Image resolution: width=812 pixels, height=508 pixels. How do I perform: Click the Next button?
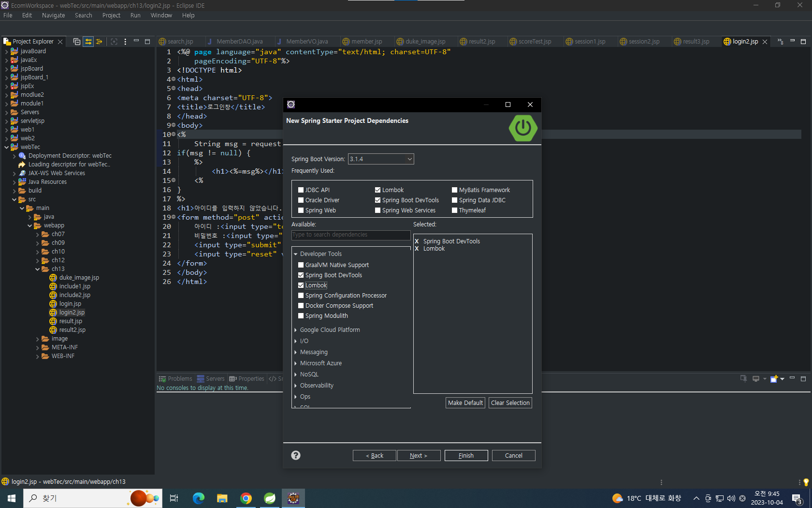419,456
